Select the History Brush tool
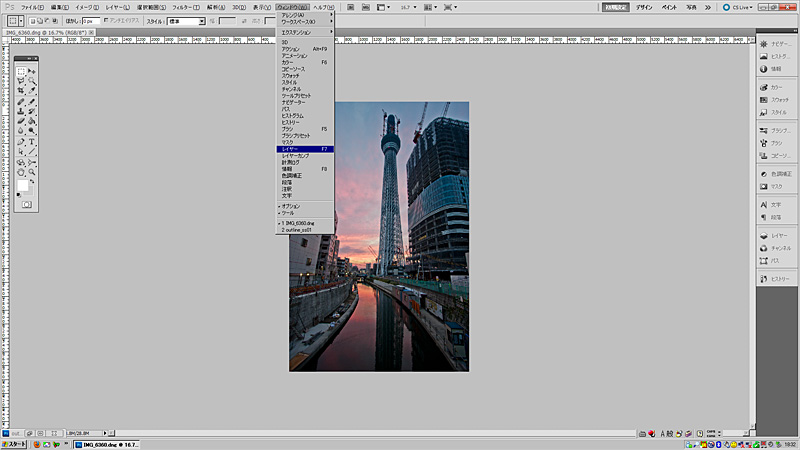 32,111
